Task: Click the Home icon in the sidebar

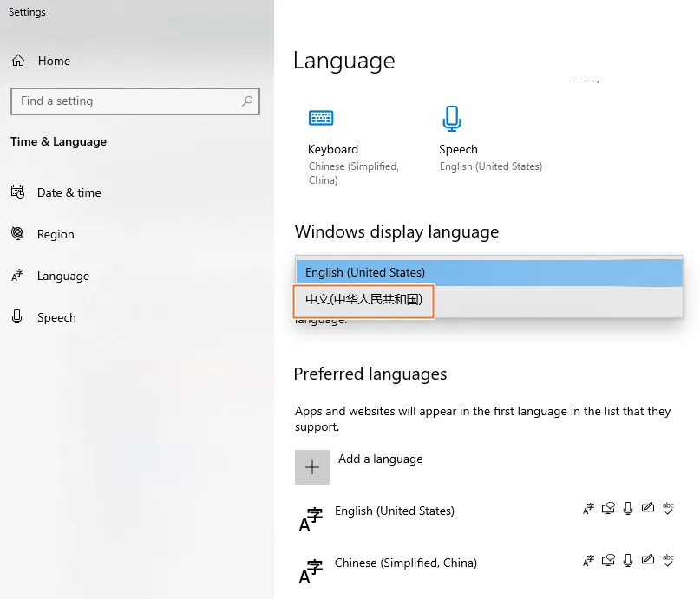Action: pos(17,61)
